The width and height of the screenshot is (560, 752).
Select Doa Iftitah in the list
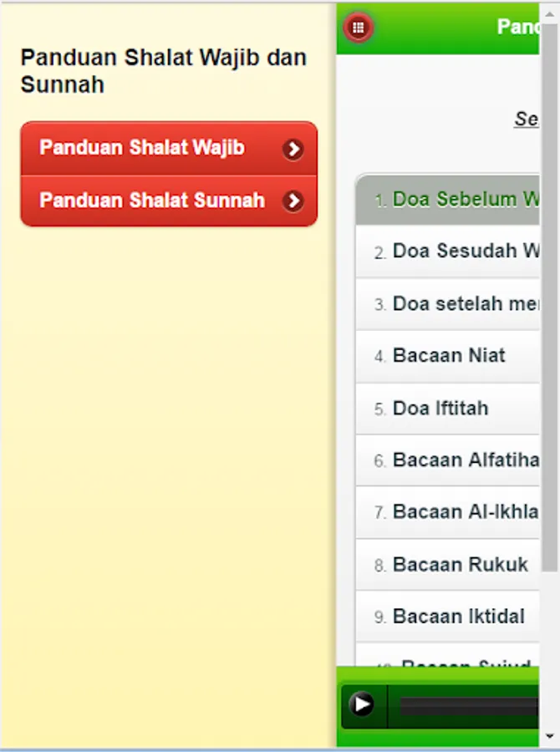[440, 409]
